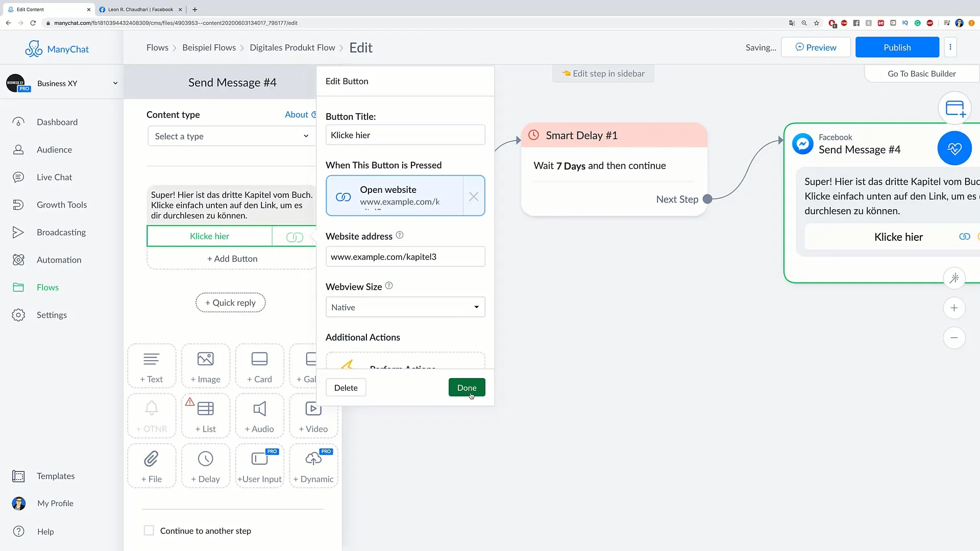Go to Live Chat

(x=54, y=177)
